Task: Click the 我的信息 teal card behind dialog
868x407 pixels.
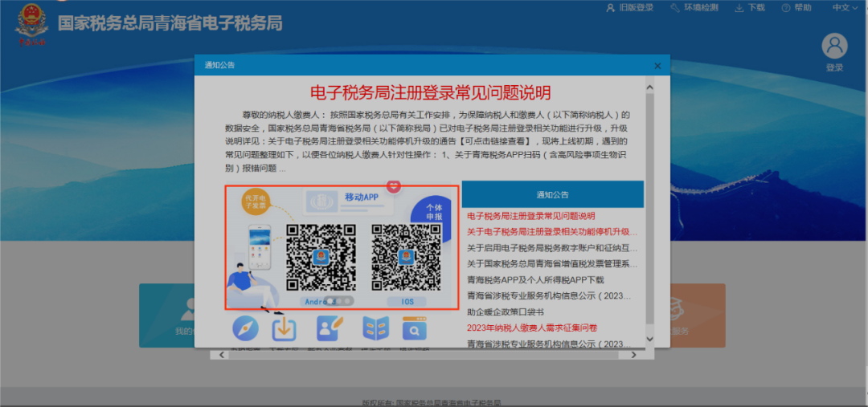Action: tap(166, 315)
